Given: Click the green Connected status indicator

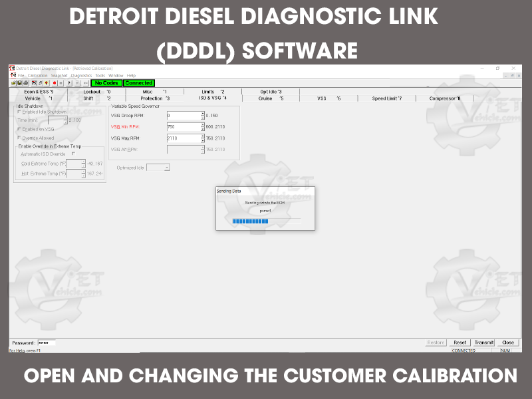Looking at the screenshot, I should pos(138,83).
